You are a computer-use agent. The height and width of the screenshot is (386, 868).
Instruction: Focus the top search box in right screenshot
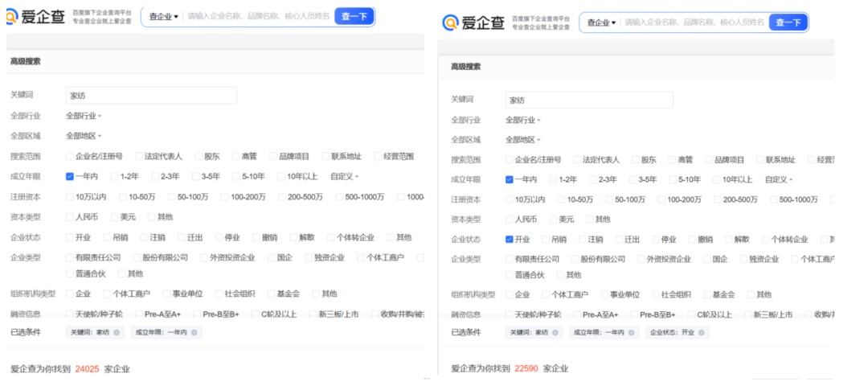point(694,23)
